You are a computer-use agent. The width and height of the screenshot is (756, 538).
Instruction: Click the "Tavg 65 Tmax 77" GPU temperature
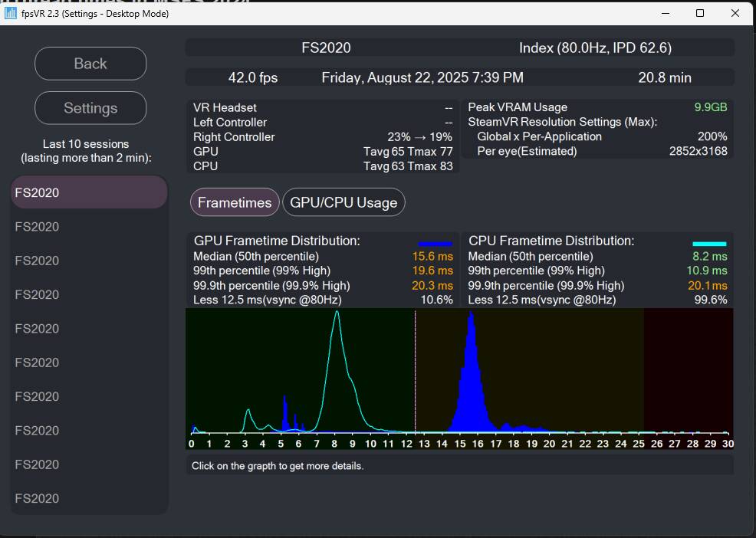coord(408,152)
